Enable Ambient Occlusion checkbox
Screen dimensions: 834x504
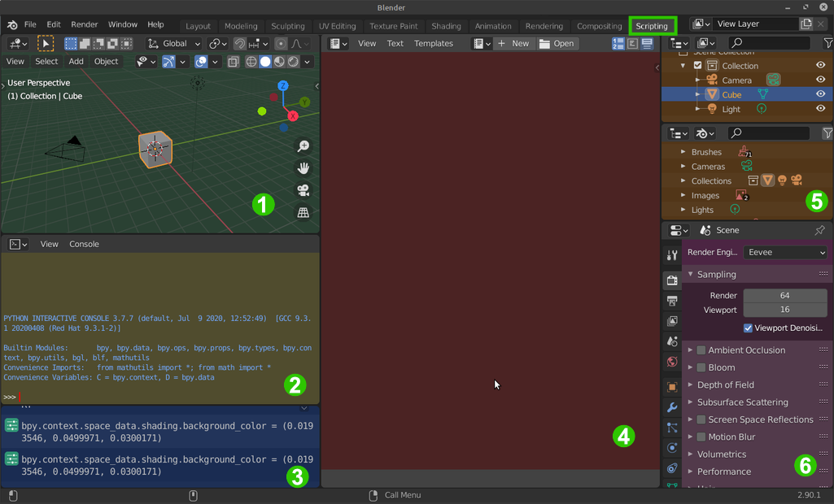coord(701,350)
